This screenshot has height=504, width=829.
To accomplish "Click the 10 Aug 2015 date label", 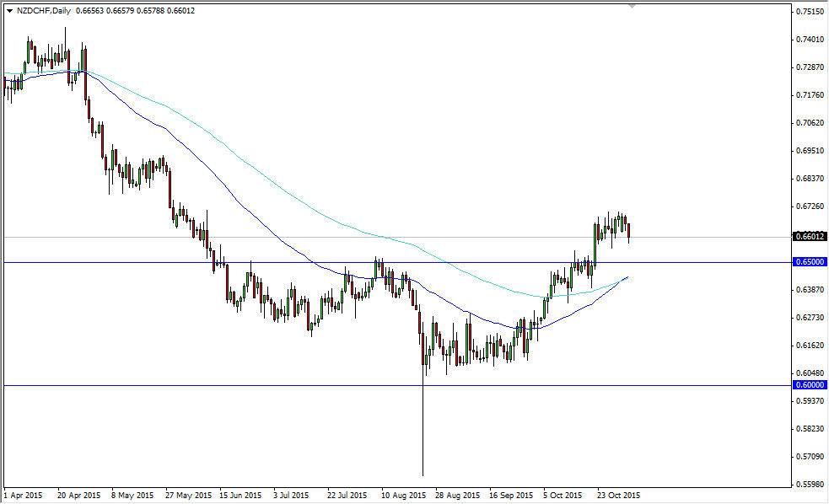I will click(404, 496).
